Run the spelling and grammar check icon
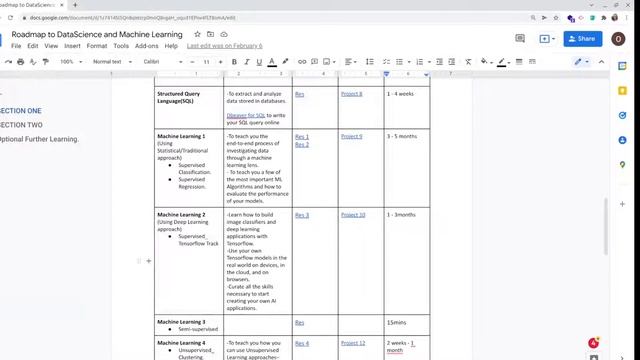 tap(33, 62)
